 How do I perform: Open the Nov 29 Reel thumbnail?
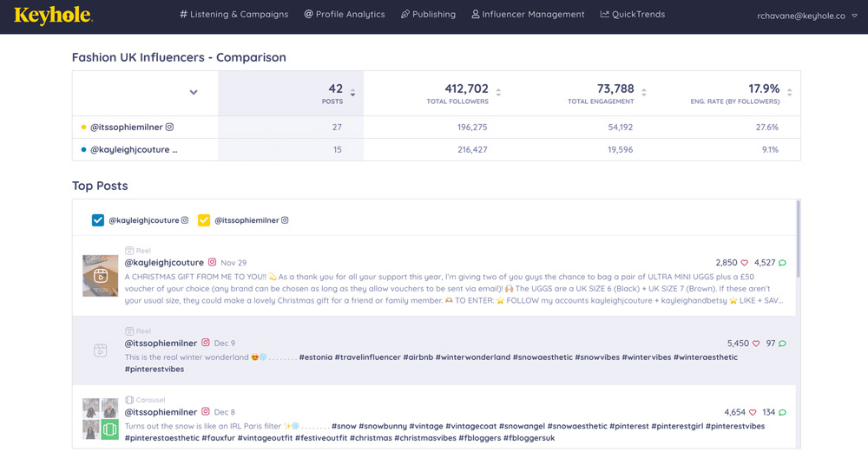click(x=100, y=276)
